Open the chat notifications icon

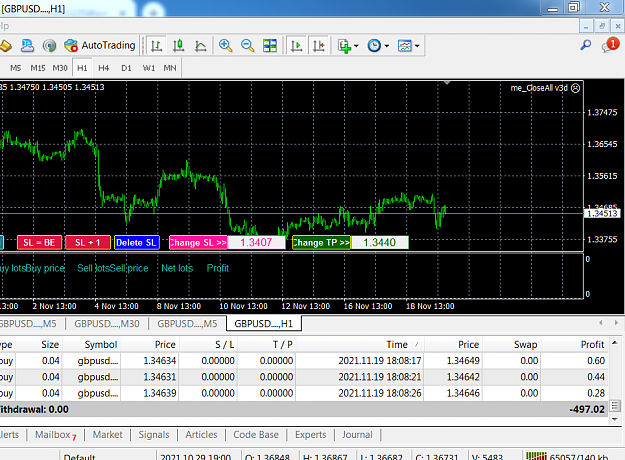[610, 45]
